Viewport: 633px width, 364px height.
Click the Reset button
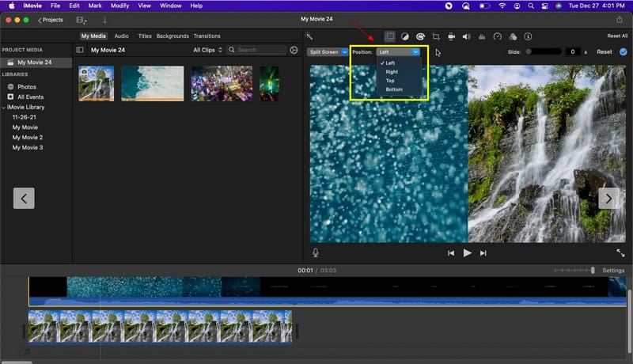click(605, 52)
